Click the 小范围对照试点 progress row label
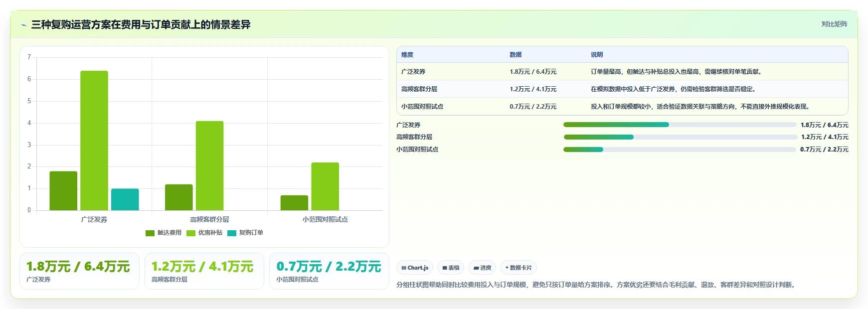The height and width of the screenshot is (309, 868). point(417,150)
